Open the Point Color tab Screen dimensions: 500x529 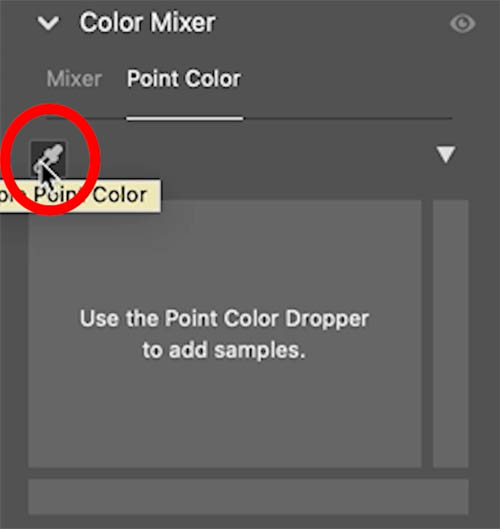click(184, 79)
